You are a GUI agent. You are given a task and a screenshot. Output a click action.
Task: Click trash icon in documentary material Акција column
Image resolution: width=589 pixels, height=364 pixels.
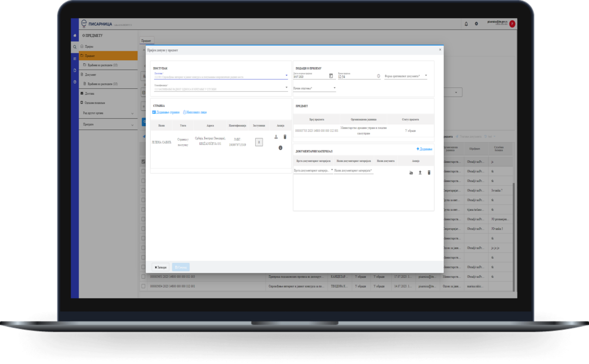click(x=429, y=172)
